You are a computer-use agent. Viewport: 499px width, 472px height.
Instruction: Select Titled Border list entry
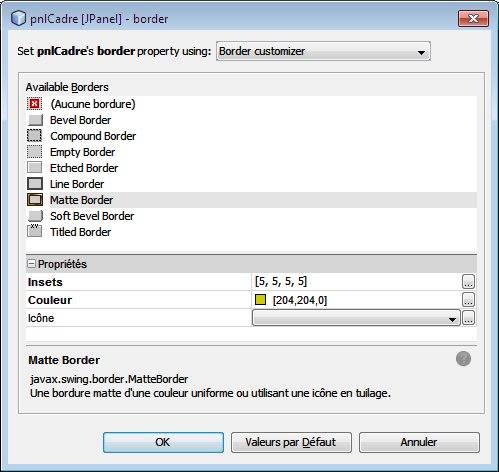[80, 232]
